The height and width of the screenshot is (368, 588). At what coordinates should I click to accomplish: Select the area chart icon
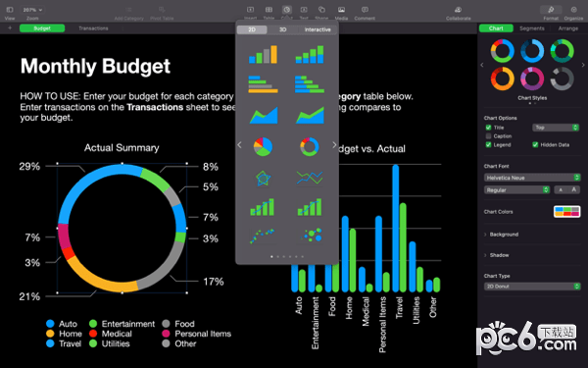click(x=264, y=115)
